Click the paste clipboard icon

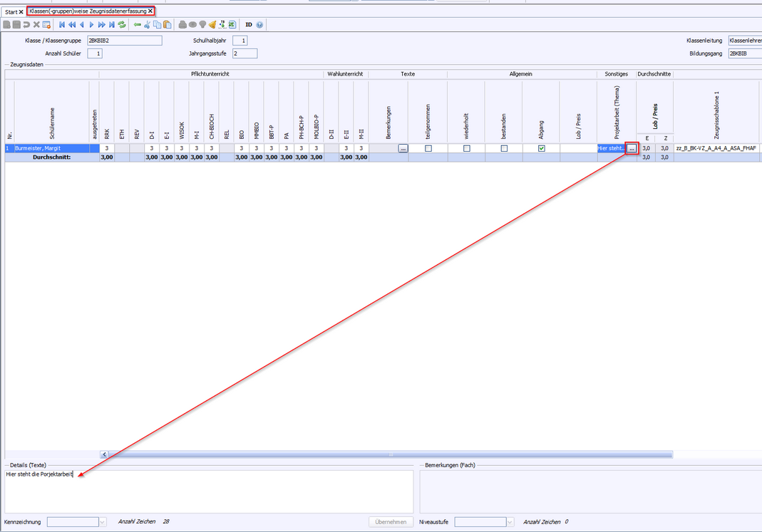(x=167, y=25)
